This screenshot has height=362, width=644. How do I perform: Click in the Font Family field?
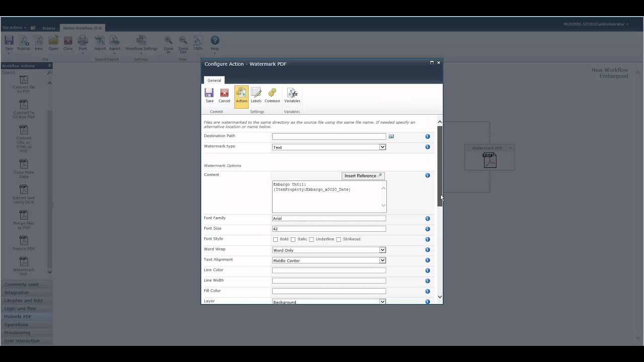[x=329, y=218]
